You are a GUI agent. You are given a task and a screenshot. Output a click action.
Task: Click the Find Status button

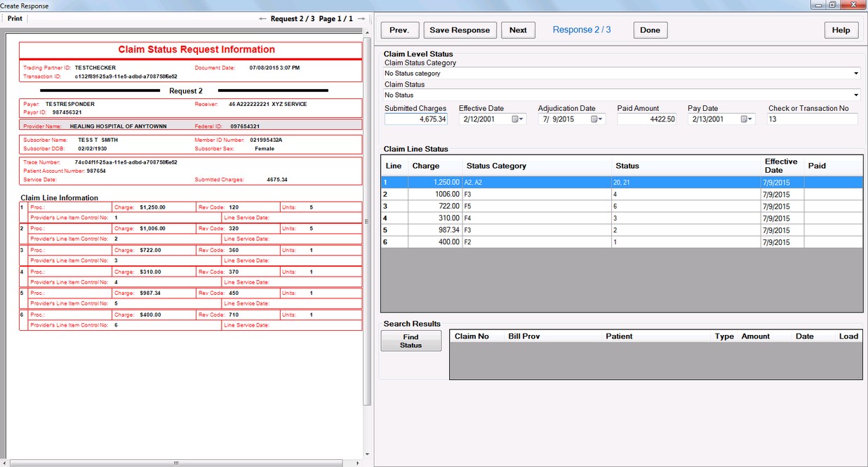pyautogui.click(x=411, y=341)
